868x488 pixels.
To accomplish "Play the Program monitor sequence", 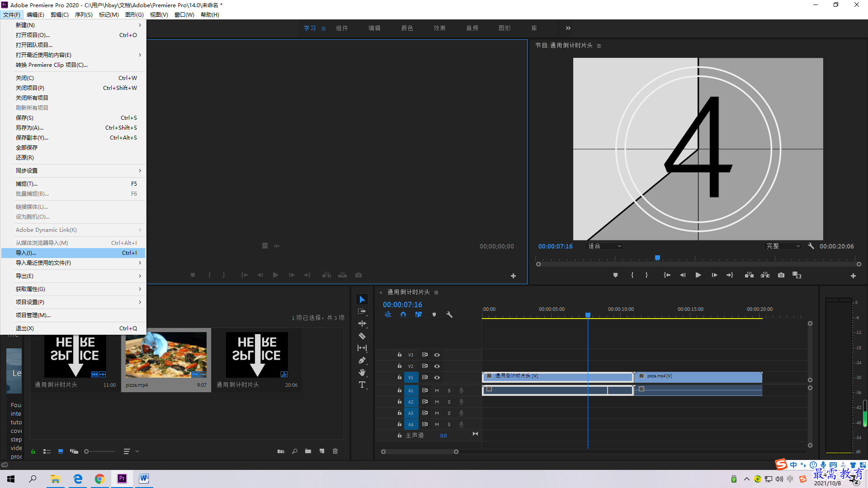I will [698, 275].
